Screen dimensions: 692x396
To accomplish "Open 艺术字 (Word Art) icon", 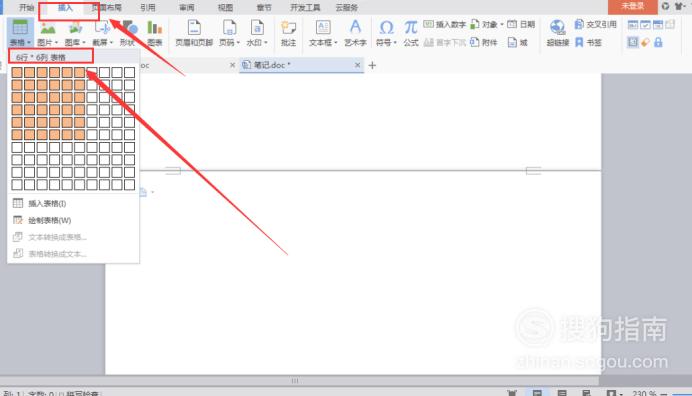I will [355, 28].
